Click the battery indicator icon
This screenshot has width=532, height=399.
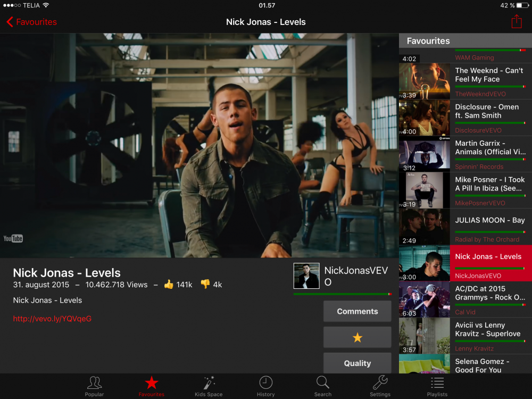coord(522,5)
